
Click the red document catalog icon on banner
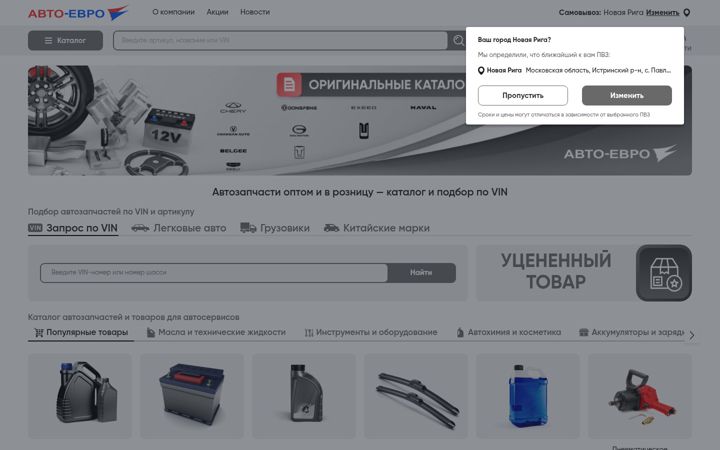(289, 85)
